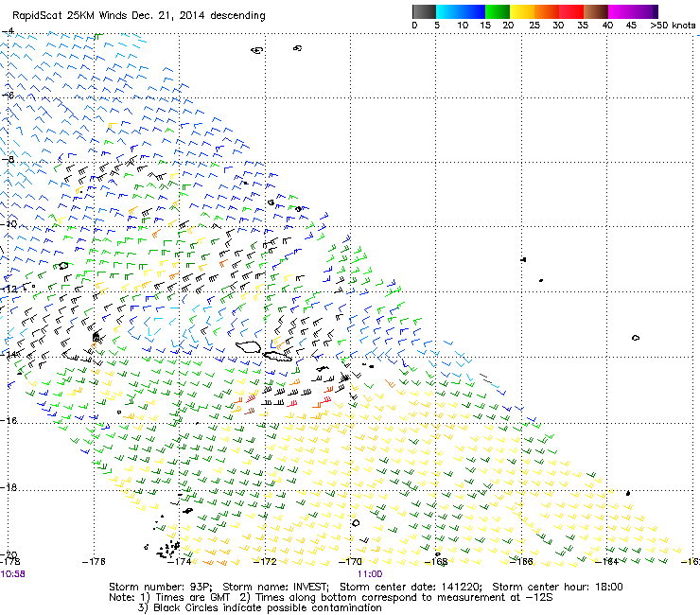Click the '-172' longitude axis label
Screen dimensions: 700x615
[x=265, y=561]
